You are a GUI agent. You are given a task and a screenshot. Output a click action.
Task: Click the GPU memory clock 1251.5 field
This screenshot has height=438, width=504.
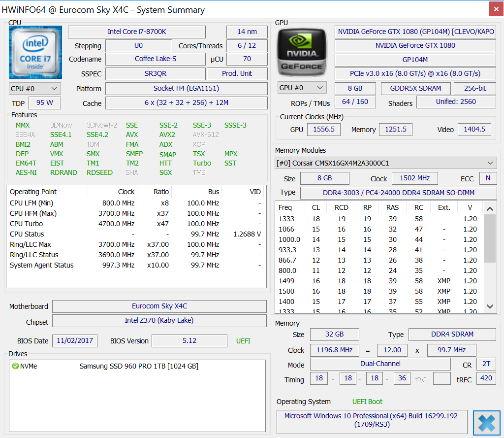pos(396,130)
